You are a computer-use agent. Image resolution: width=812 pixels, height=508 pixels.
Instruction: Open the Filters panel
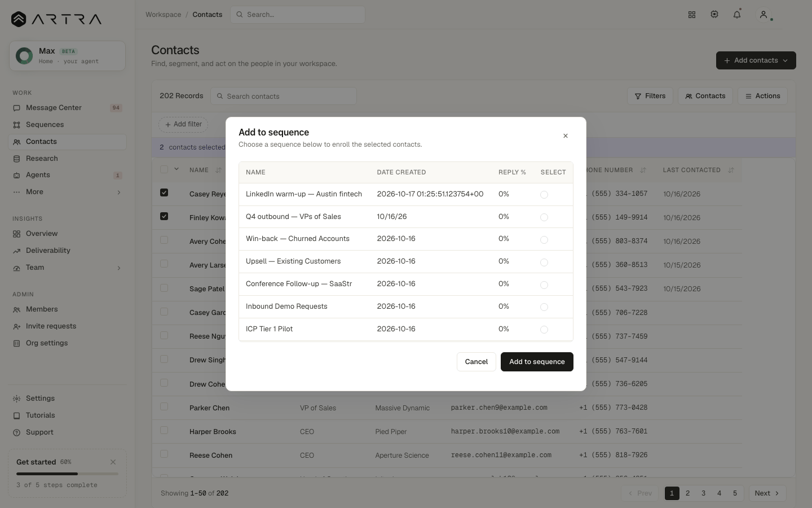click(650, 96)
